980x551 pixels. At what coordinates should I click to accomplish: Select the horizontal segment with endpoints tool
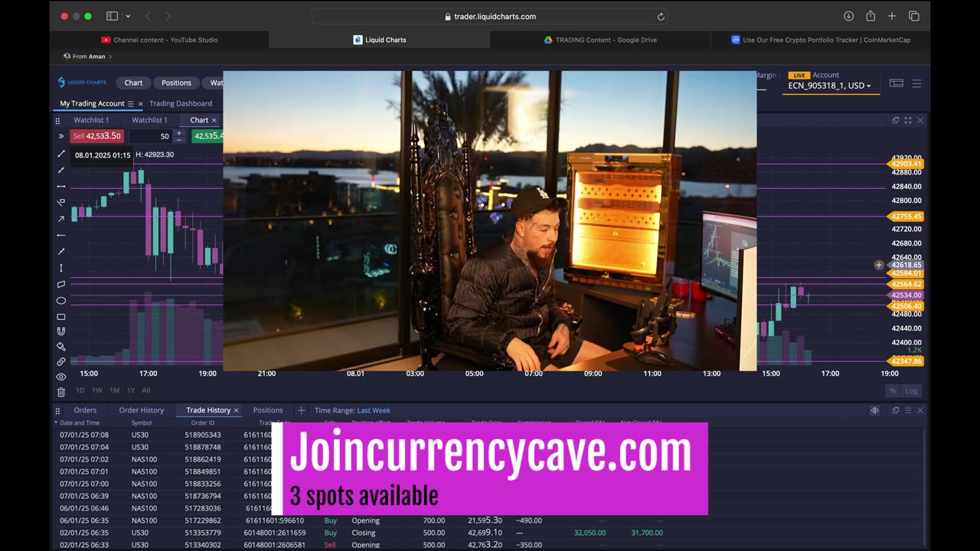[61, 186]
